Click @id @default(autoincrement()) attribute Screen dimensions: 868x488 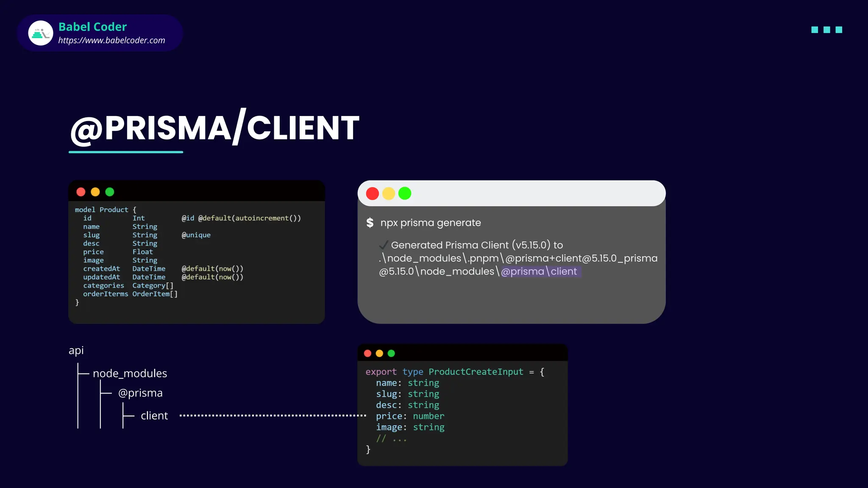(x=241, y=218)
